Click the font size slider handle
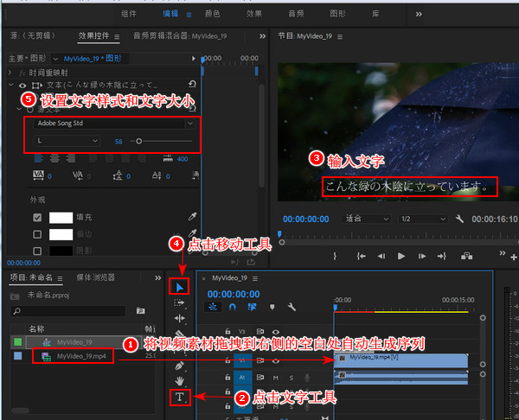The image size is (519, 420). point(139,141)
